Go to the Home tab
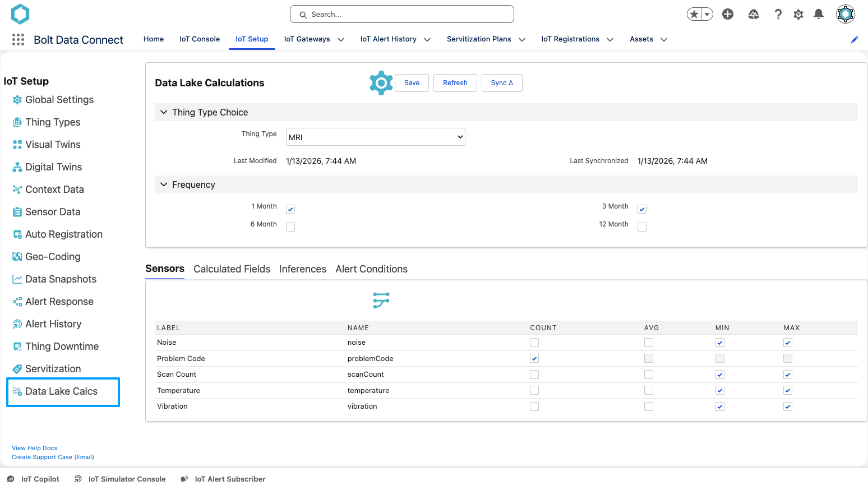The height and width of the screenshot is (490, 868). tap(154, 39)
